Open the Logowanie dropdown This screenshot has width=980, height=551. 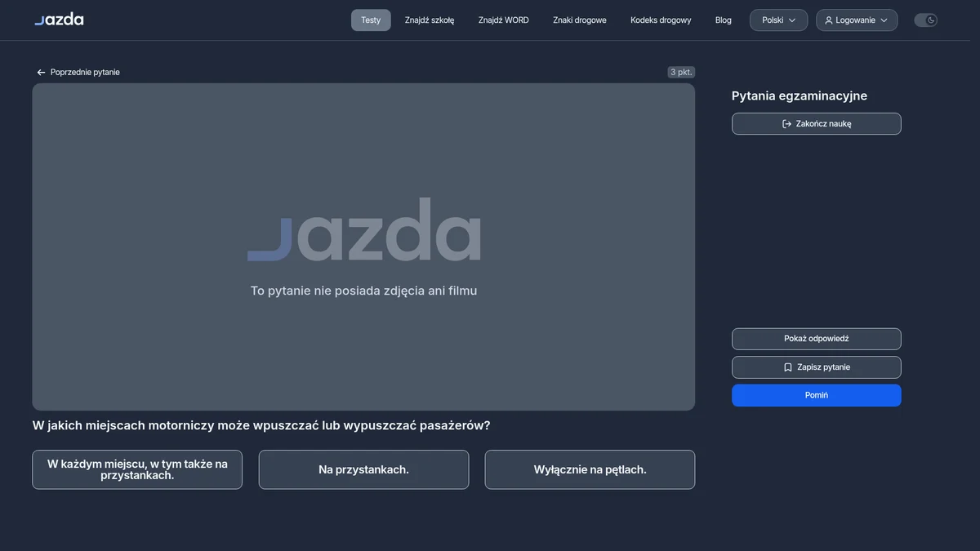857,20
